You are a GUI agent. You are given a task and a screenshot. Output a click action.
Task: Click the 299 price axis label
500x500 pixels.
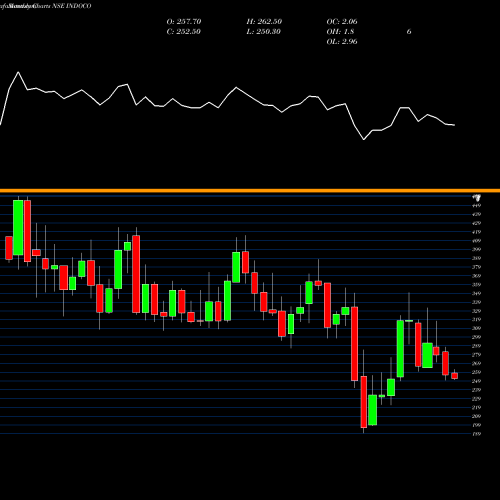[x=476, y=337]
